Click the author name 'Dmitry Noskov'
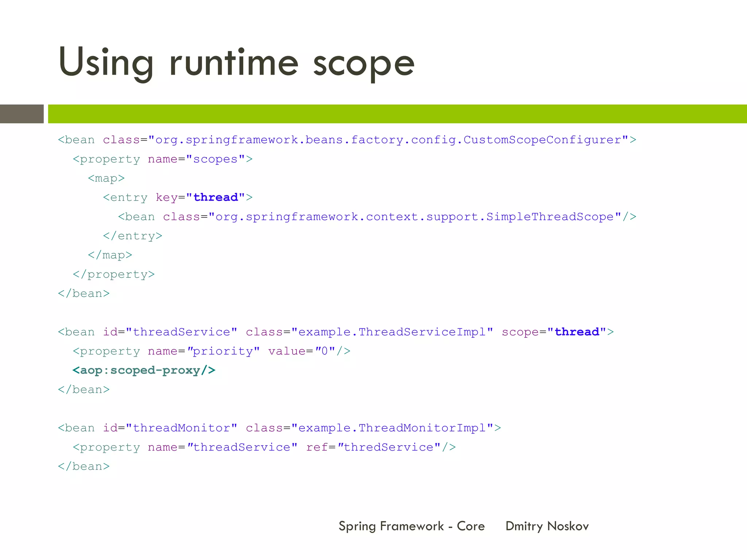 tap(547, 526)
